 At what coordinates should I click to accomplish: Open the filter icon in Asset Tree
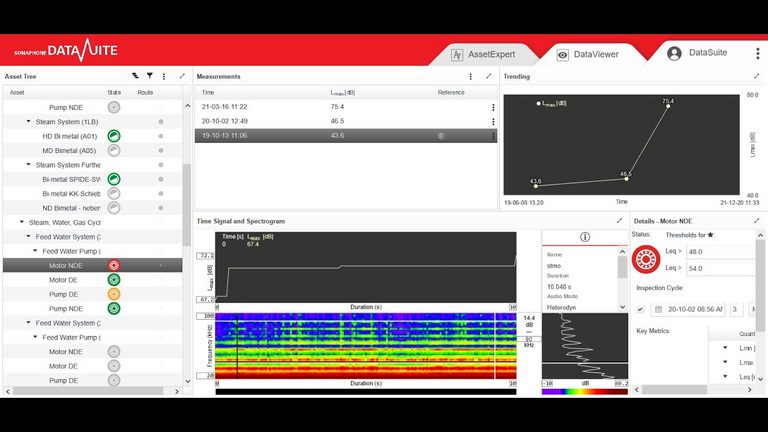click(x=149, y=76)
